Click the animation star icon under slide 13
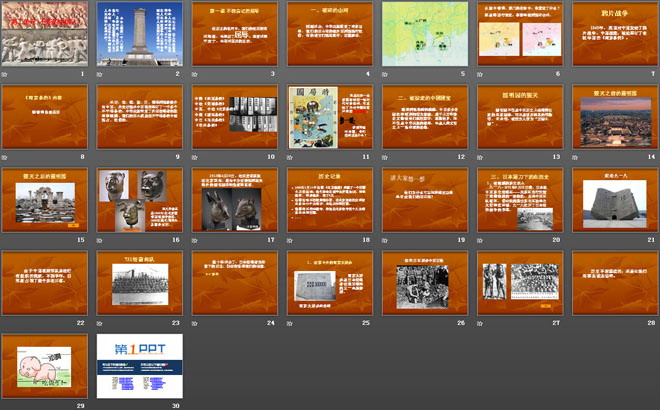Viewport: 660px width, 410px height. click(x=480, y=157)
